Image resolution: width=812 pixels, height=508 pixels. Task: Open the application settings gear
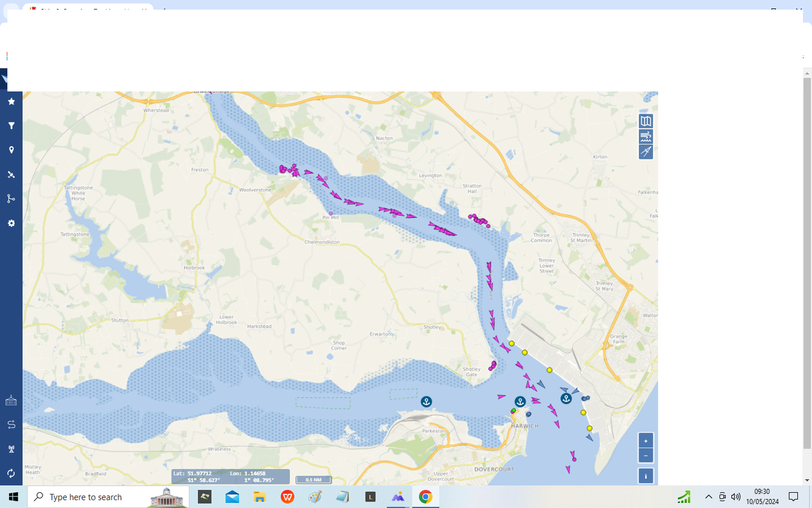coord(11,223)
